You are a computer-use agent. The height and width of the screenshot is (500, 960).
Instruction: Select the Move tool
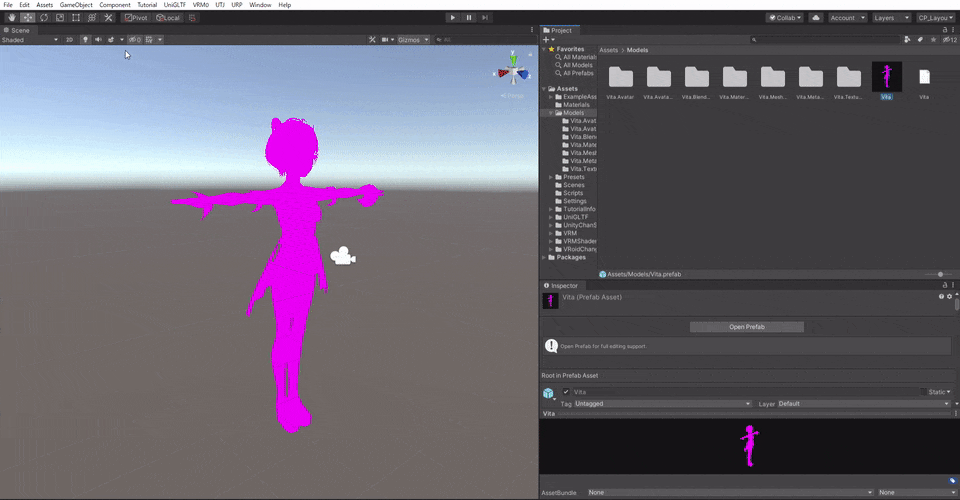[x=28, y=18]
